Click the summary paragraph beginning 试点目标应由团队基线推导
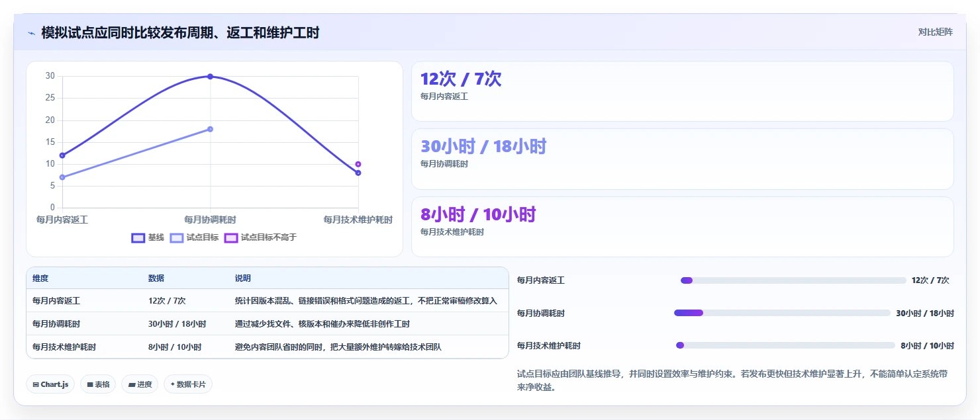This screenshot has width=980, height=420. (732, 380)
